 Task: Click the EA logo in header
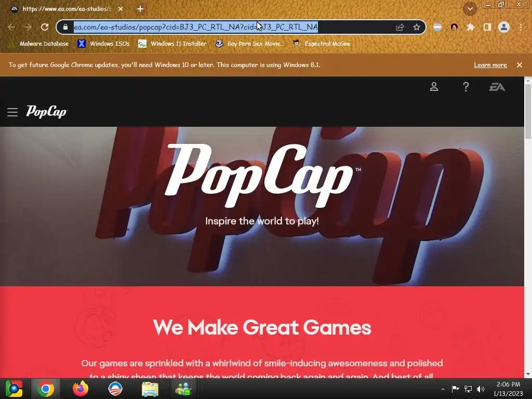(x=497, y=87)
